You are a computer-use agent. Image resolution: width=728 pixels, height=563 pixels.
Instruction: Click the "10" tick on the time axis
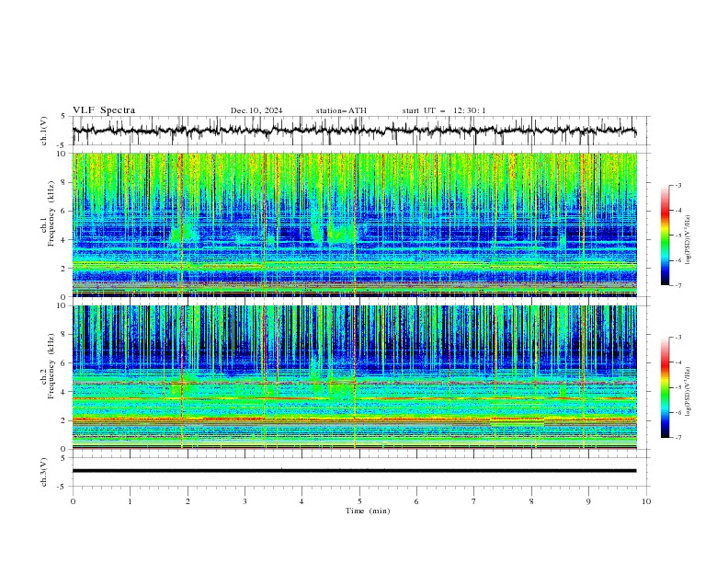point(646,501)
